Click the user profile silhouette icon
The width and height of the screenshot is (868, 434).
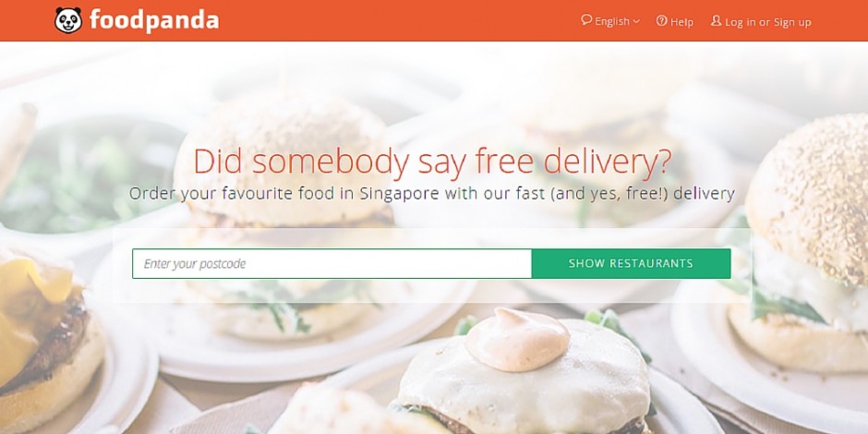(716, 20)
